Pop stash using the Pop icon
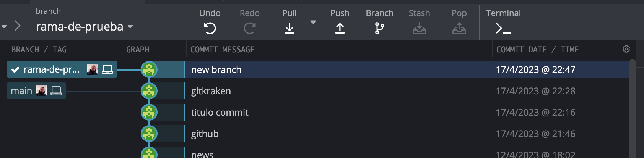This screenshot has width=644, height=158. tap(459, 28)
